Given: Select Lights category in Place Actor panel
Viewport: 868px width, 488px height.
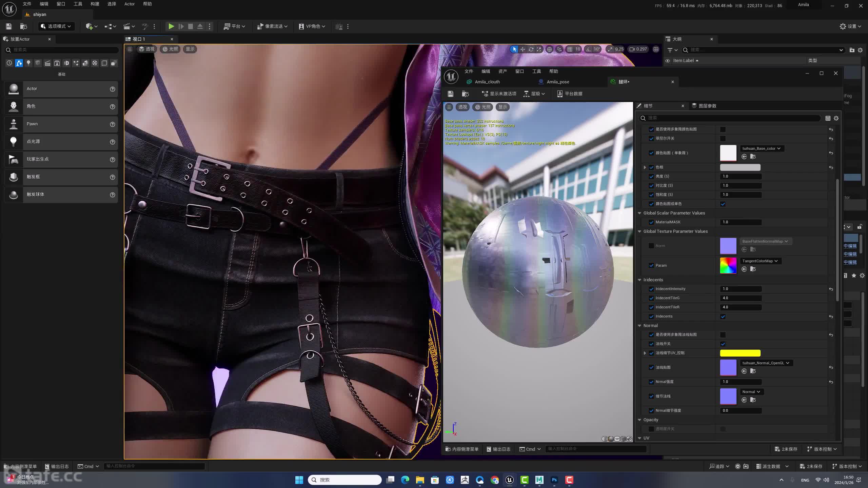Looking at the screenshot, I should (x=28, y=63).
